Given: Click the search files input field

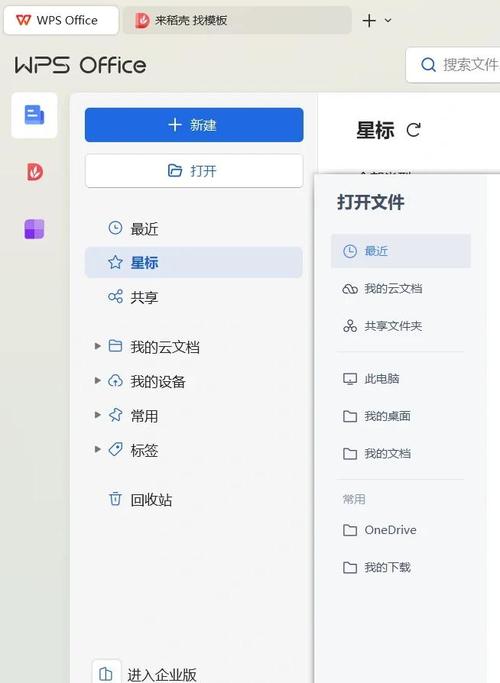Looking at the screenshot, I should click(453, 65).
